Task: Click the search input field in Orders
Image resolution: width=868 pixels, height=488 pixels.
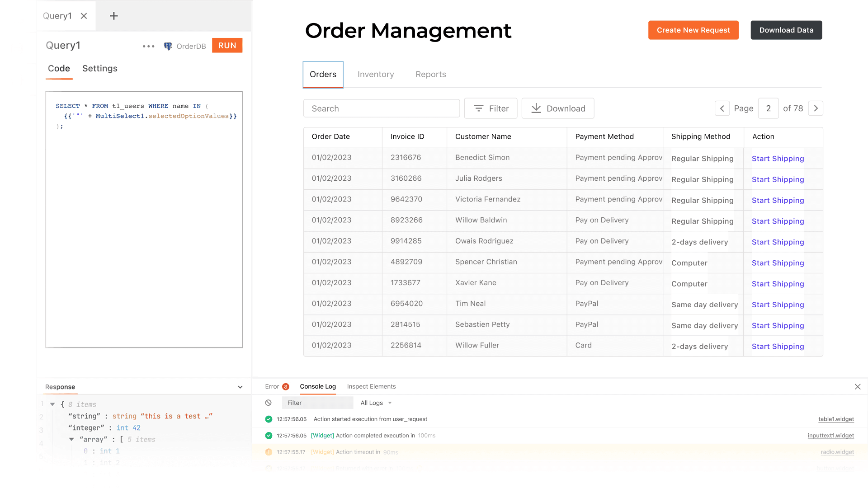Action: 382,108
